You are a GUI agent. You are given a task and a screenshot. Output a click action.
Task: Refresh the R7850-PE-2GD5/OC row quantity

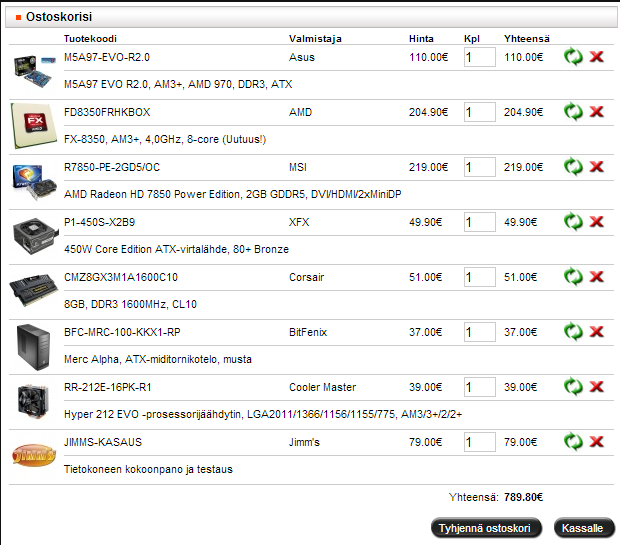pyautogui.click(x=573, y=167)
